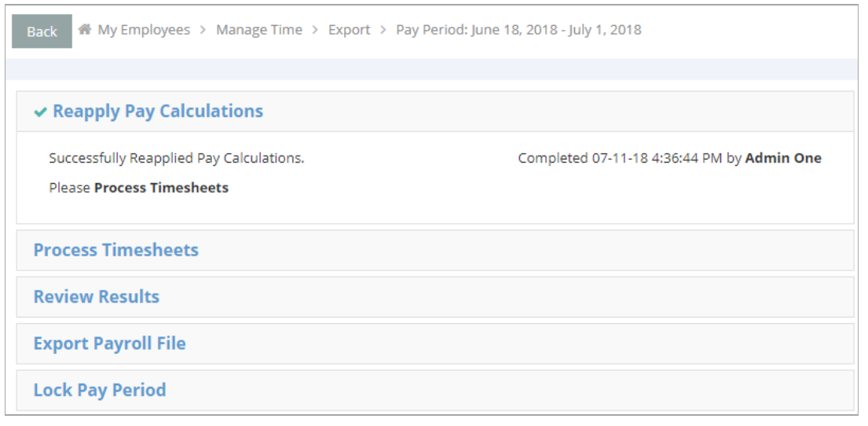Click the Completed 07-11-18 timestamp text

click(620, 159)
